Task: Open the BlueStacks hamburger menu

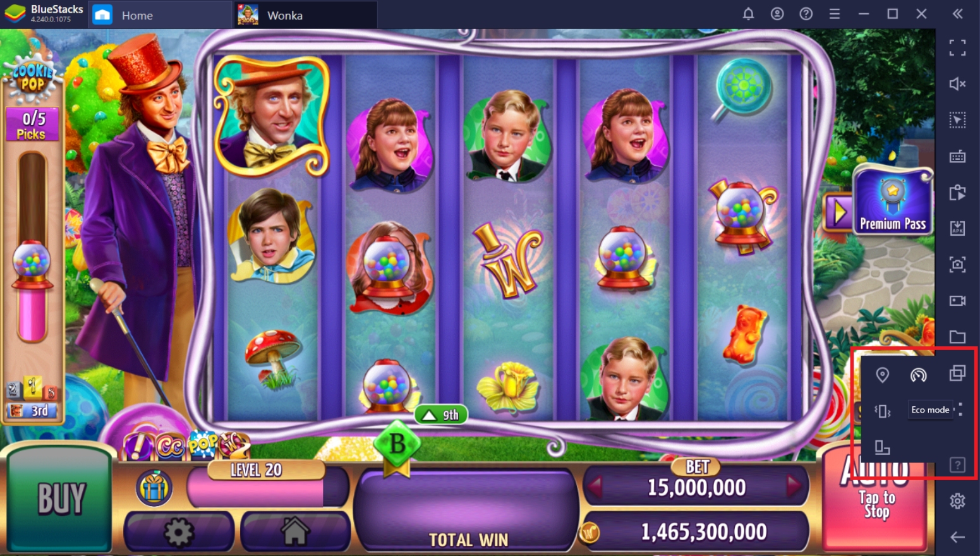Action: point(835,14)
